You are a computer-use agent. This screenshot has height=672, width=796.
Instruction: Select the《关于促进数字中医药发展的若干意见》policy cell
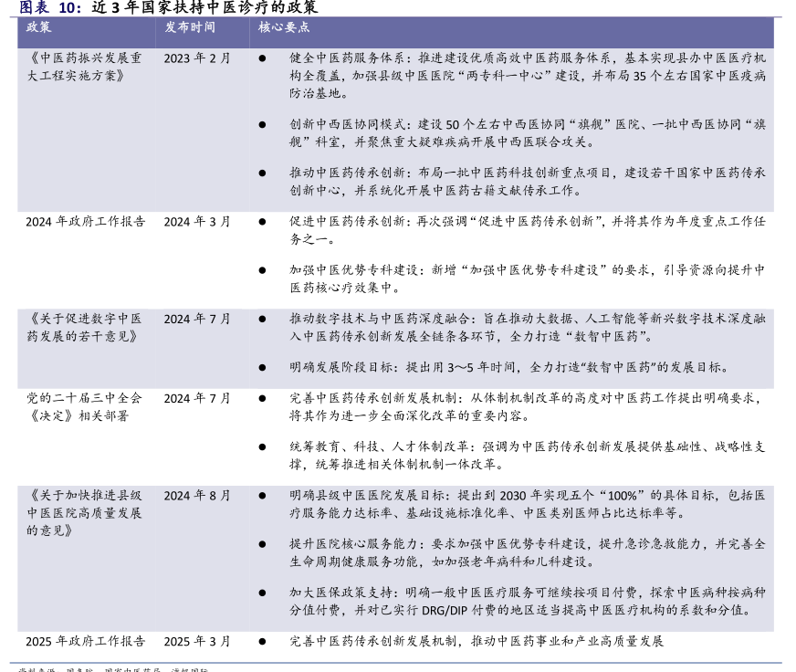tap(84, 328)
